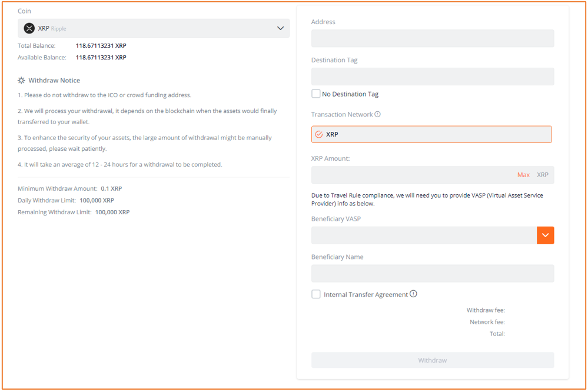The width and height of the screenshot is (588, 392).
Task: Focus the Address input field
Action: click(433, 38)
